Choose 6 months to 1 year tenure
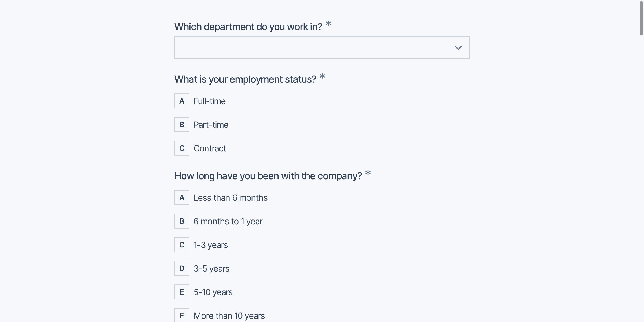Image resolution: width=644 pixels, height=322 pixels. (228, 221)
